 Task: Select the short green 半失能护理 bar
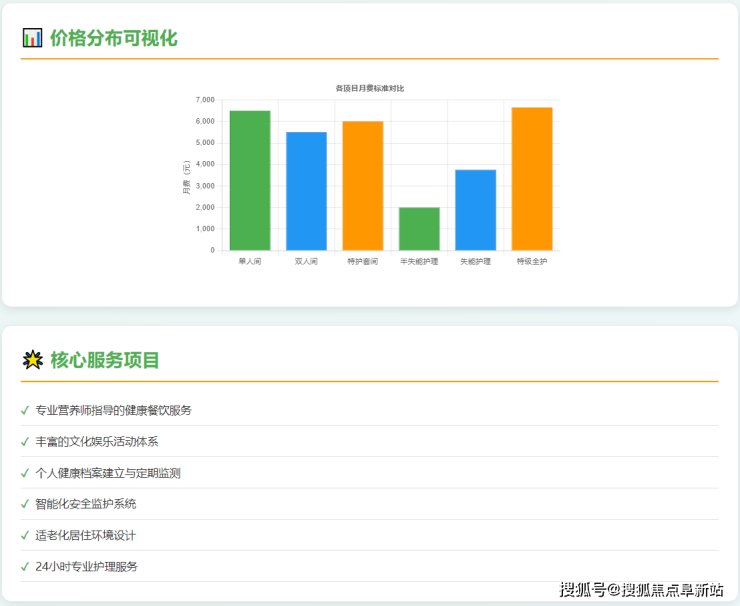419,229
